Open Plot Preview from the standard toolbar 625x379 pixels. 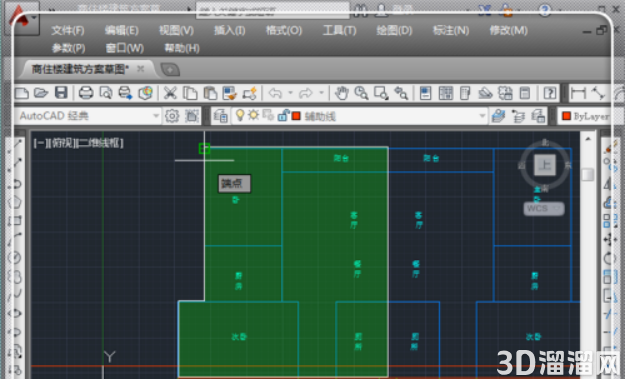tap(106, 93)
